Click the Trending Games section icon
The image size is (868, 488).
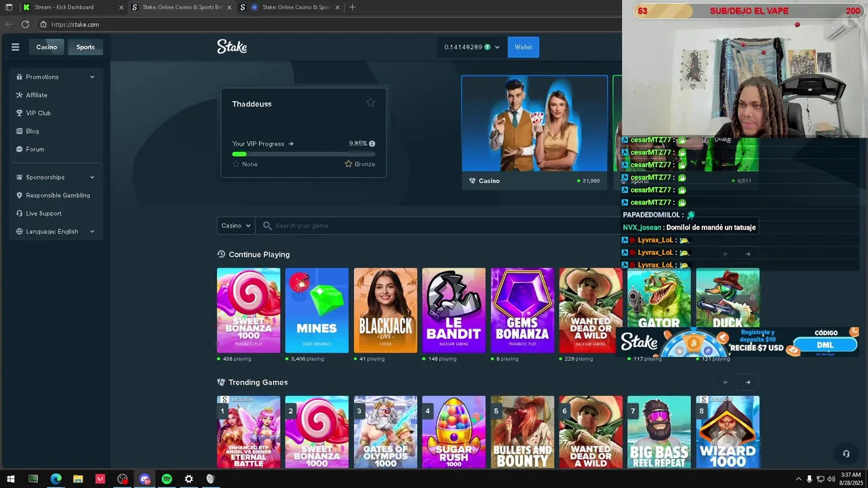(221, 382)
